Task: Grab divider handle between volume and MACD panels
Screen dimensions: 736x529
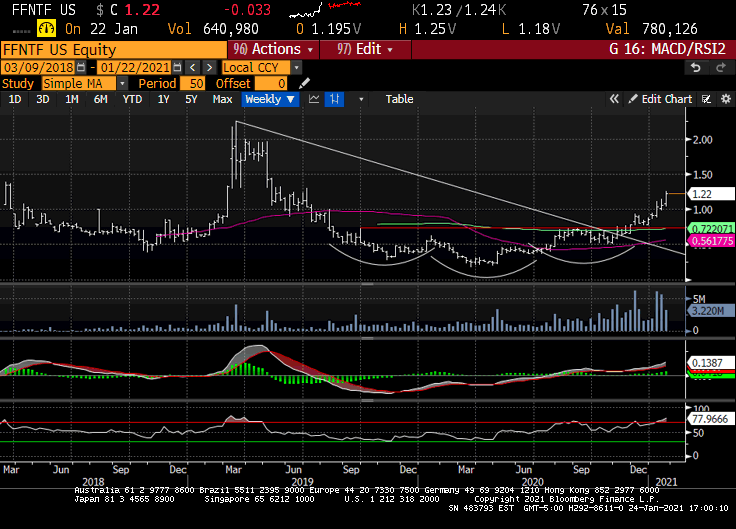Action: point(368,338)
